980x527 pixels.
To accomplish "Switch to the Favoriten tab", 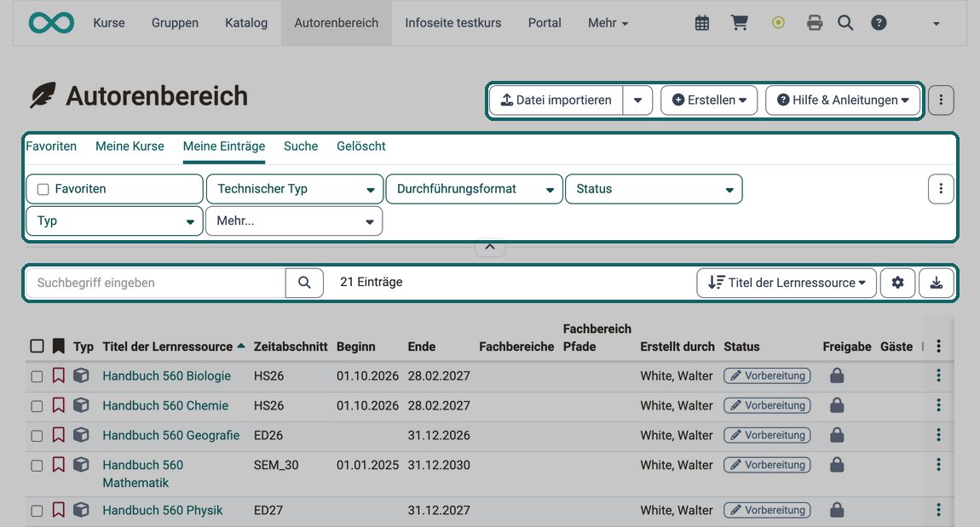I will (51, 146).
